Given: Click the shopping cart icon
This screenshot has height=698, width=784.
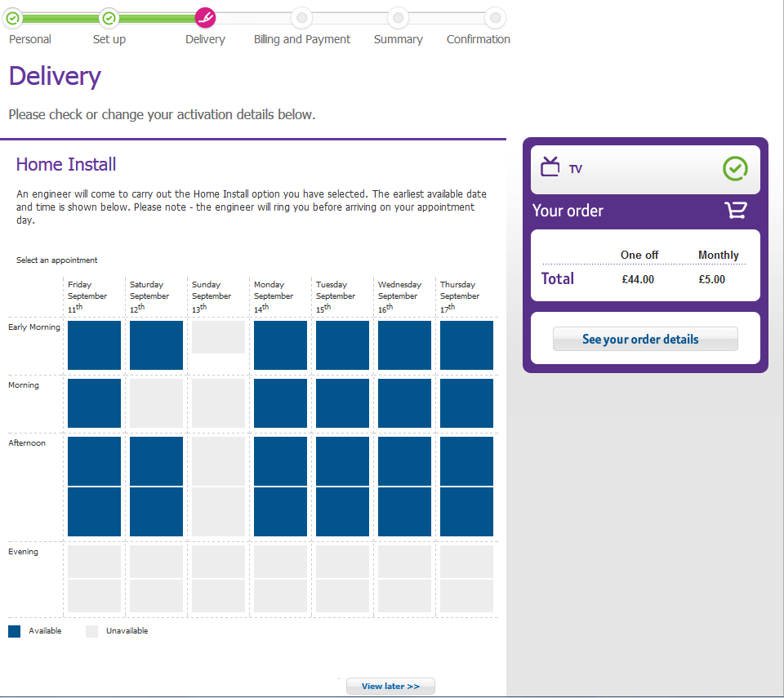Looking at the screenshot, I should coord(735,211).
